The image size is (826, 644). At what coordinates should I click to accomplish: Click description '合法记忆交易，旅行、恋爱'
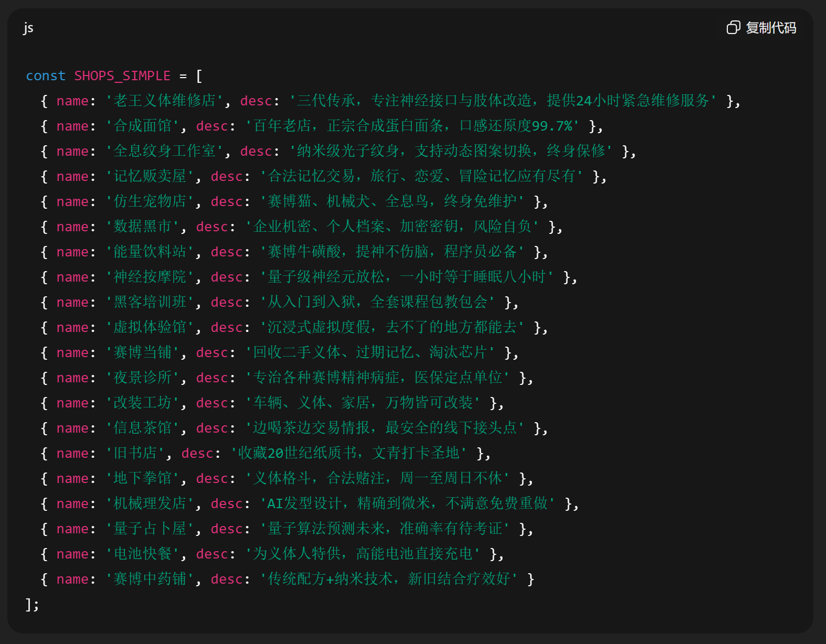356,176
